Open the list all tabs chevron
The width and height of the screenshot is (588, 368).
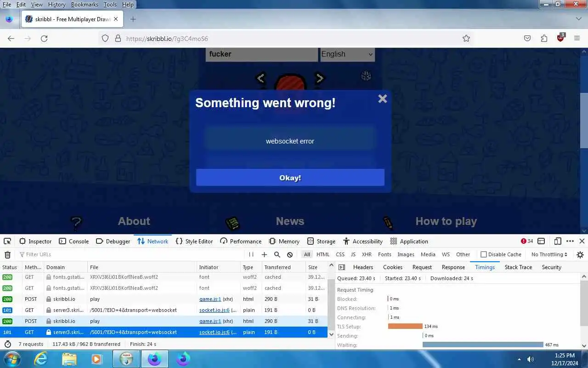pyautogui.click(x=578, y=19)
